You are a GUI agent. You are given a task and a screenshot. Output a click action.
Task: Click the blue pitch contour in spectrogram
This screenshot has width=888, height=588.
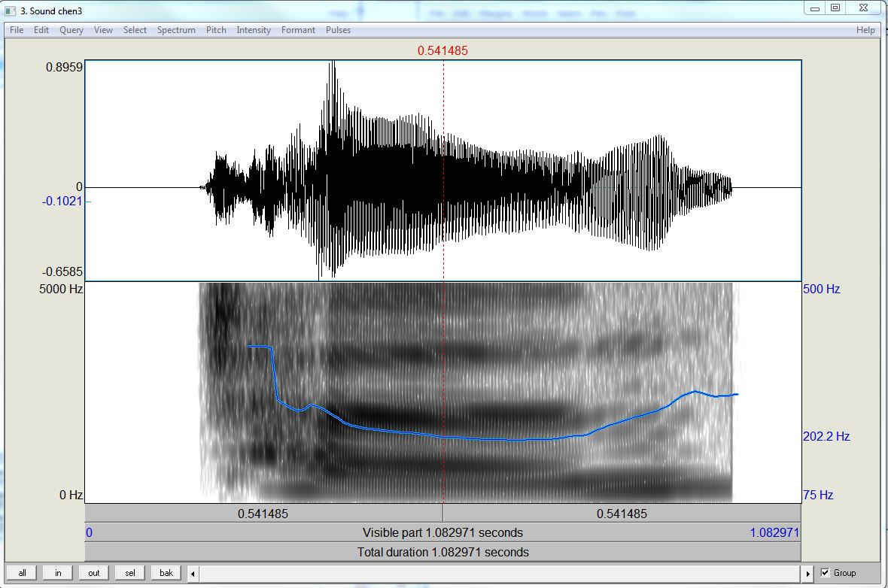(x=493, y=439)
